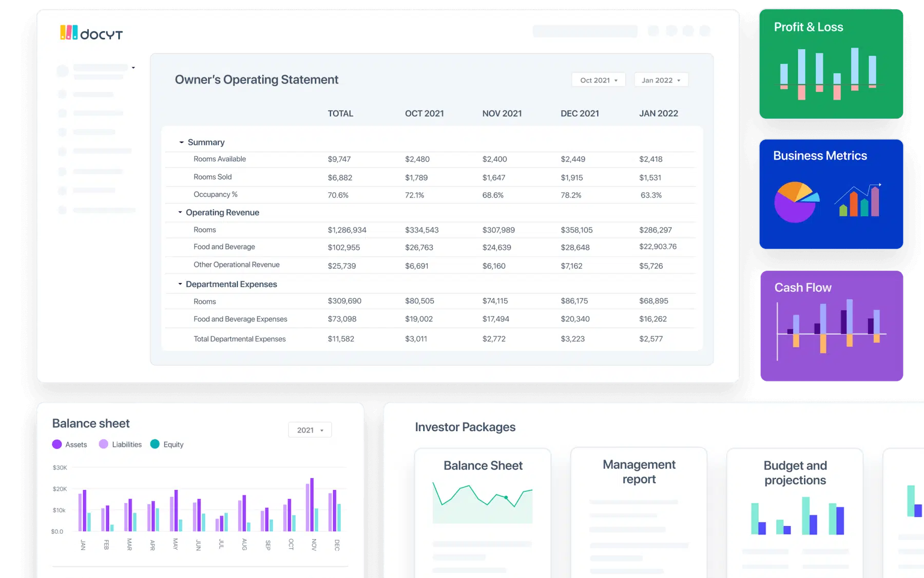Image resolution: width=924 pixels, height=578 pixels.
Task: Open the Cash Flow card
Action: (x=832, y=326)
